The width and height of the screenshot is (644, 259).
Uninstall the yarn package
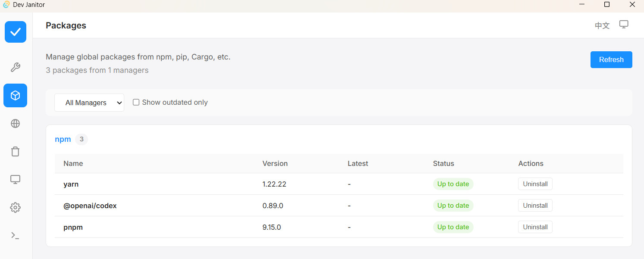pos(535,184)
